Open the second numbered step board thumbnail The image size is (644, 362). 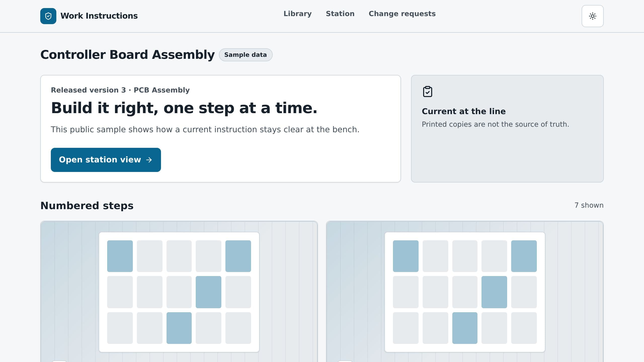pyautogui.click(x=465, y=292)
